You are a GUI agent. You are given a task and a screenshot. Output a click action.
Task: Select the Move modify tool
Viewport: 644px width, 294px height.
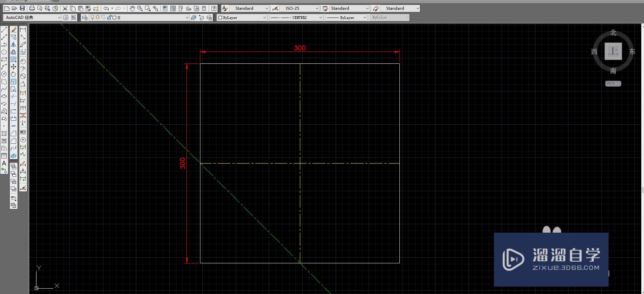click(x=13, y=67)
